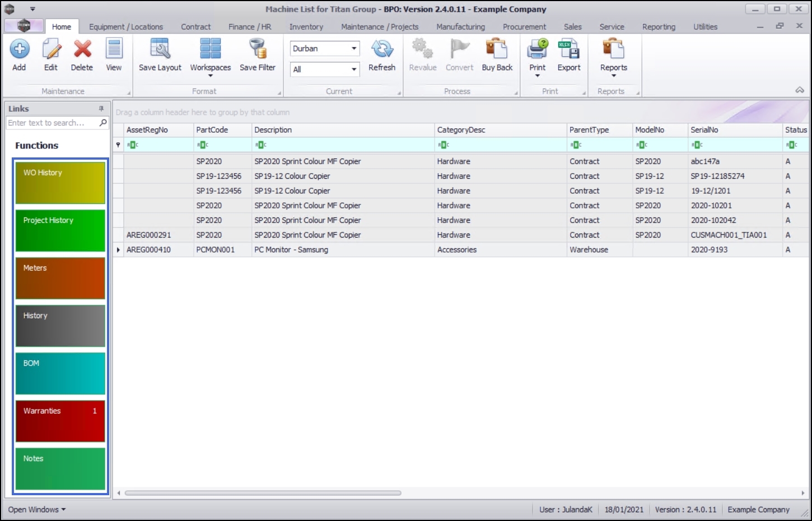Open the WO History tile
The width and height of the screenshot is (812, 521).
(60, 183)
